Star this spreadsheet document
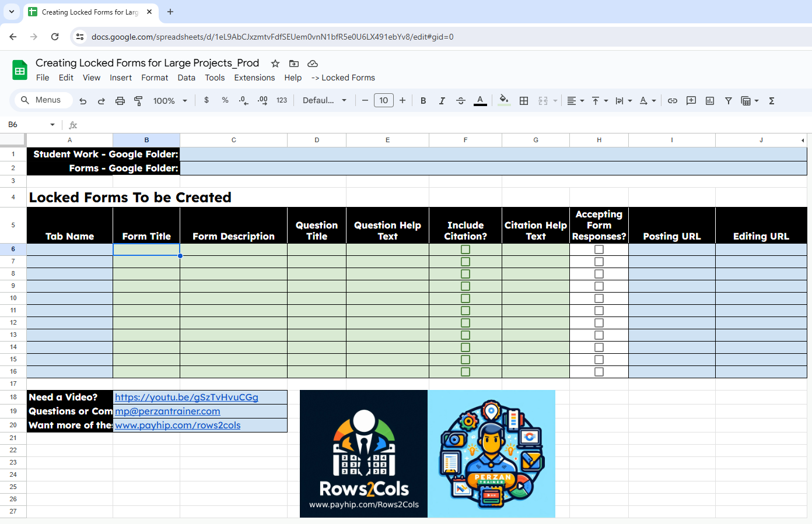Image resolution: width=812 pixels, height=524 pixels. pyautogui.click(x=275, y=64)
